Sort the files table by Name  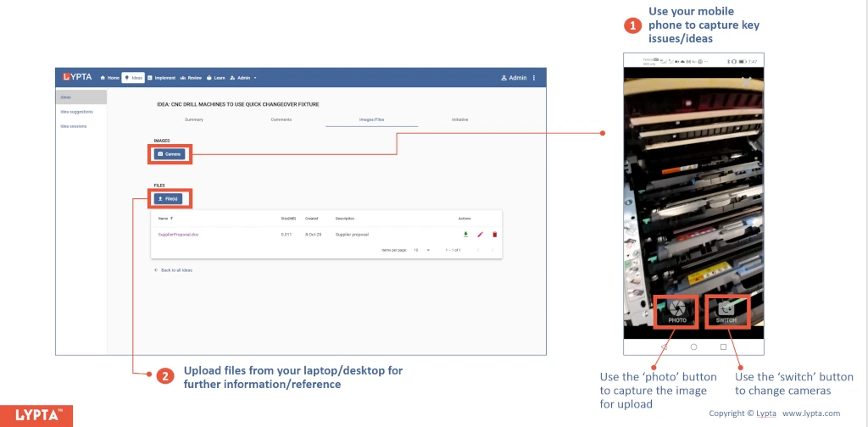[x=165, y=219]
